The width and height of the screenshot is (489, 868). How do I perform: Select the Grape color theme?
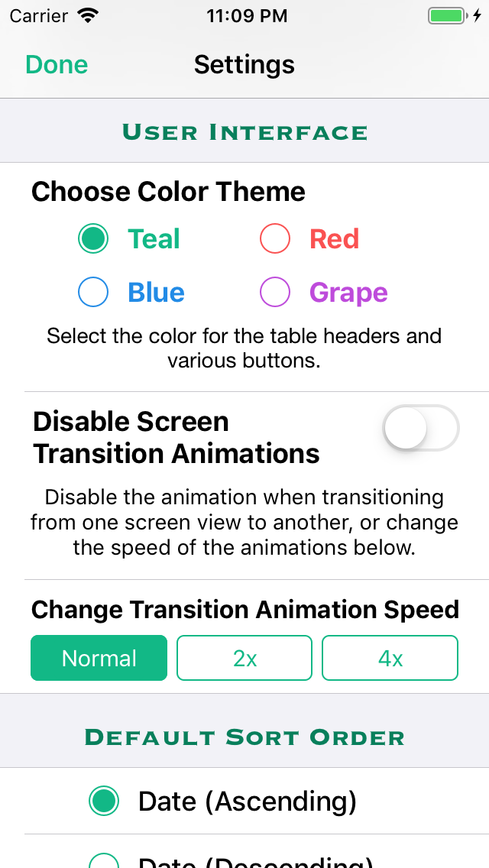[275, 292]
